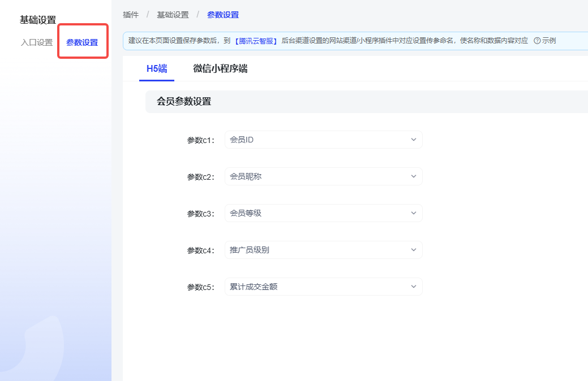Viewport: 588px width, 381px height.
Task: Switch to the 微信小程序端 tab
Action: tap(220, 69)
